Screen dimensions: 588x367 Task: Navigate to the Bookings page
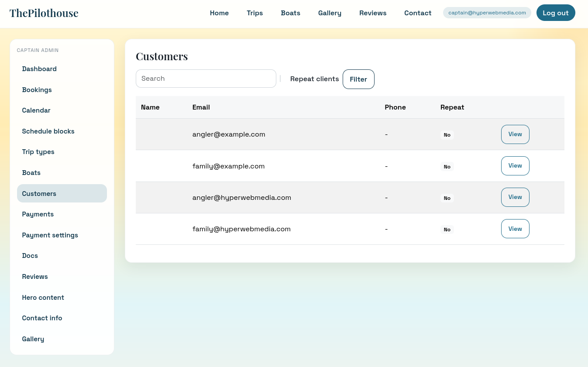click(x=37, y=90)
